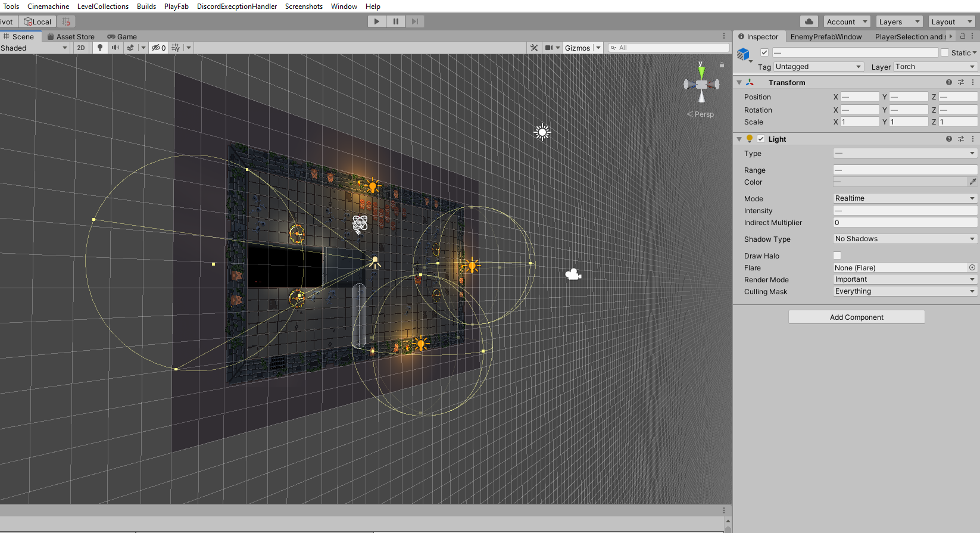Open Light component help icon
The width and height of the screenshot is (980, 533).
(x=949, y=139)
